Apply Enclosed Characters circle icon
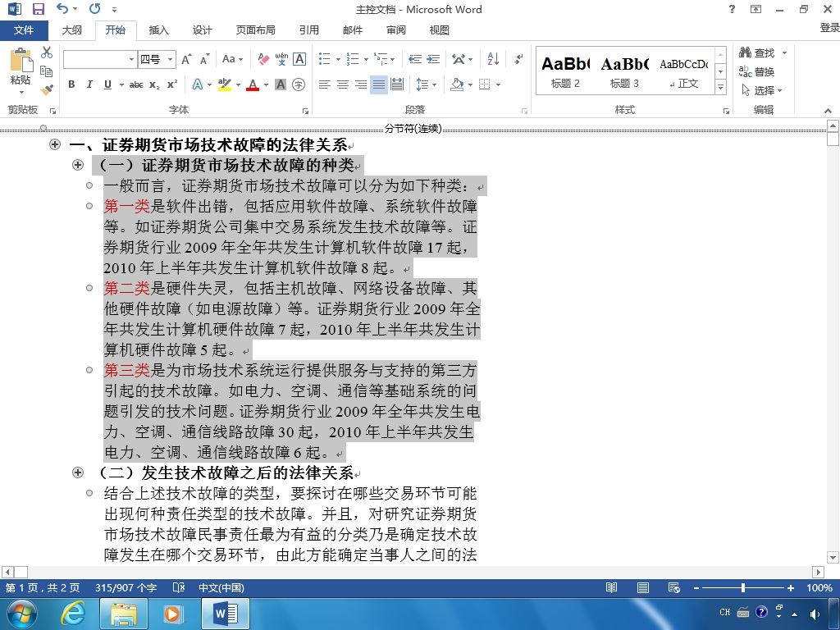The image size is (840, 630). click(299, 84)
